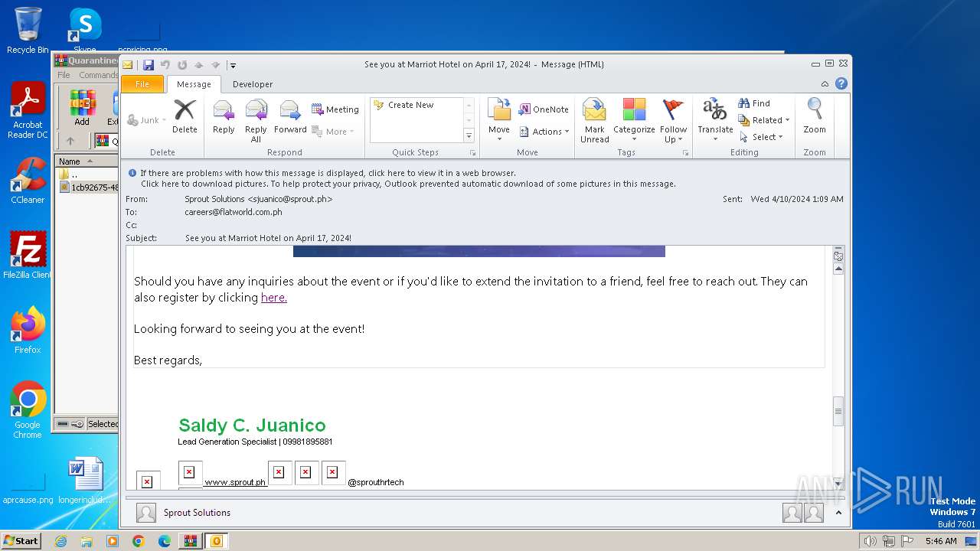Open the Translate tool

715,120
